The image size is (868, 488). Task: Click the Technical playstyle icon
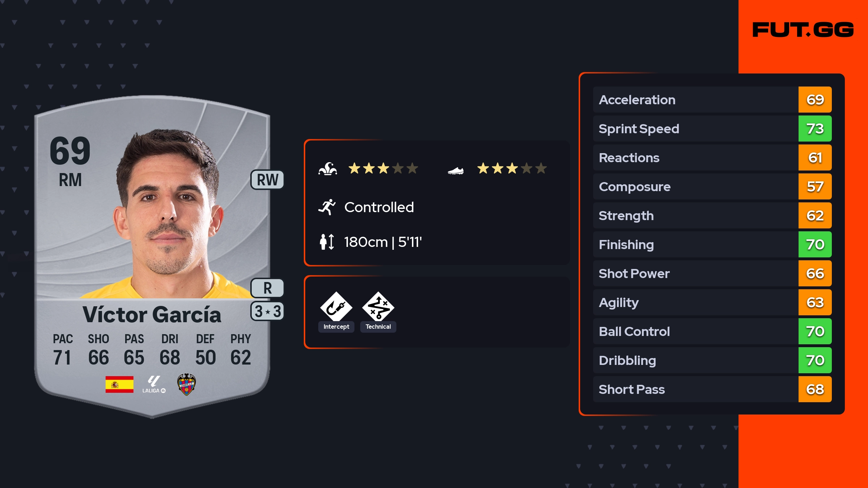point(378,307)
